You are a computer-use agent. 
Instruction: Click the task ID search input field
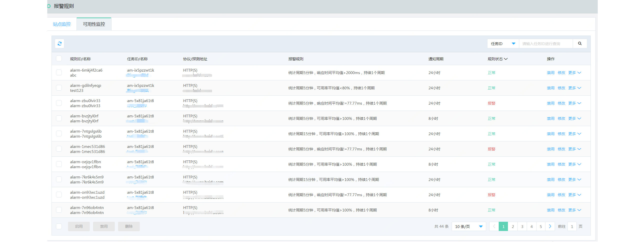[x=545, y=43]
